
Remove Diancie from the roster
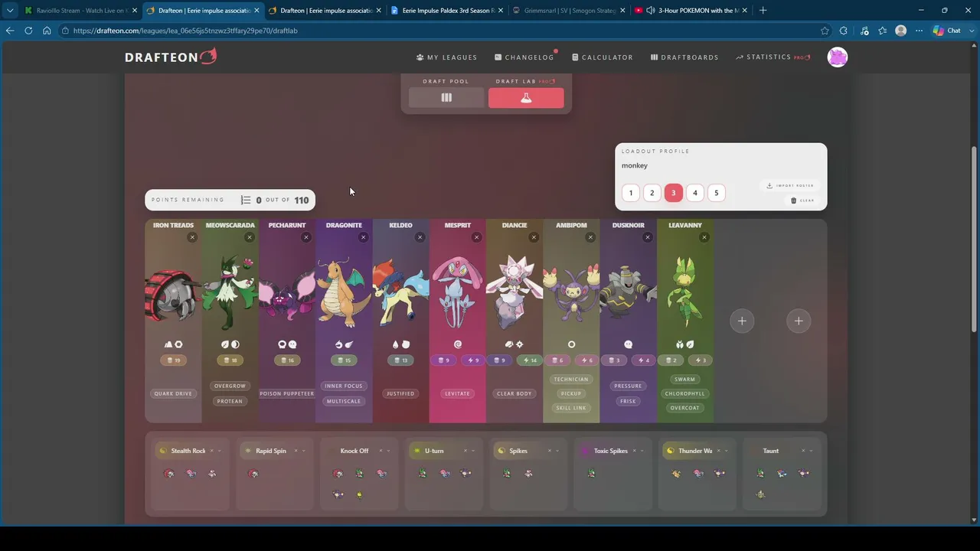point(534,237)
